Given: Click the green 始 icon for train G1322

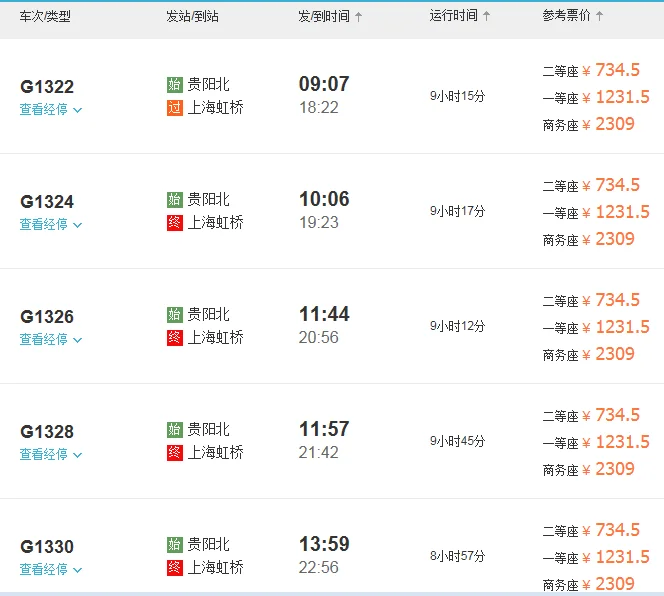Looking at the screenshot, I should coord(175,85).
